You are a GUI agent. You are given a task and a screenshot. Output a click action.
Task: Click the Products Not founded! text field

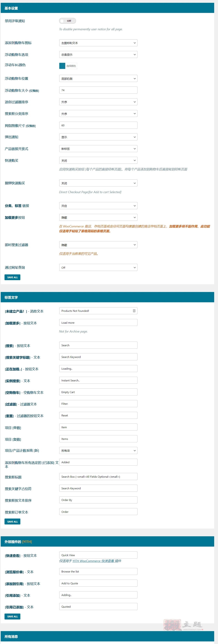[98, 311]
